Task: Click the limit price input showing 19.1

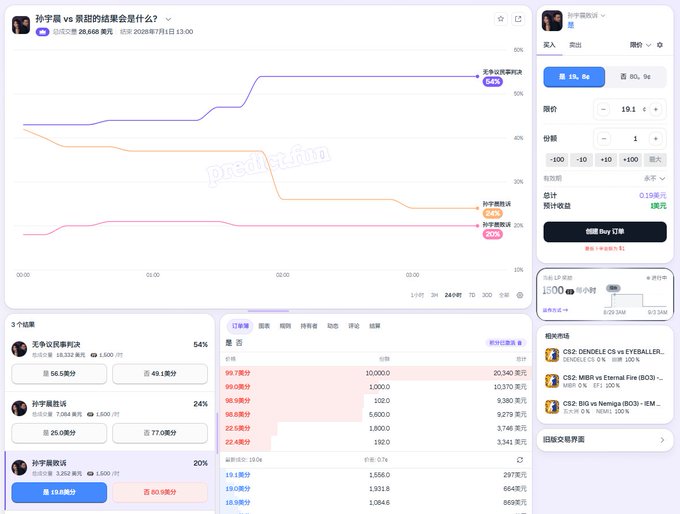Action: click(x=628, y=109)
